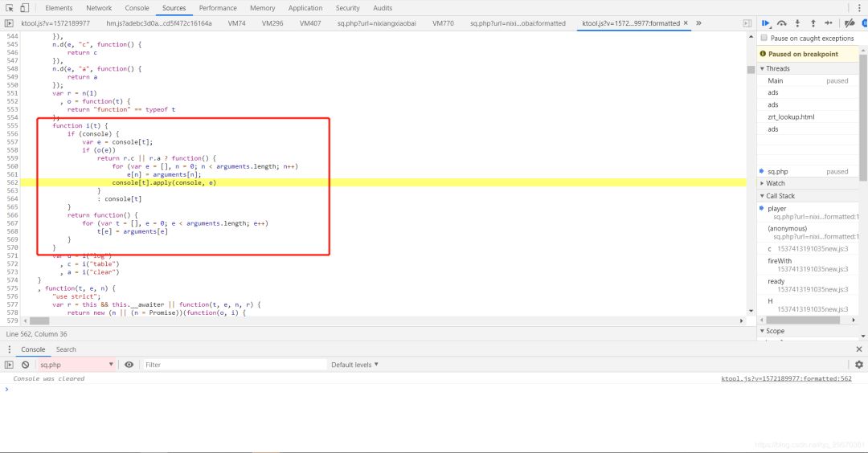Toggle the console sidebar panel
The width and height of the screenshot is (868, 453).
pos(10,365)
